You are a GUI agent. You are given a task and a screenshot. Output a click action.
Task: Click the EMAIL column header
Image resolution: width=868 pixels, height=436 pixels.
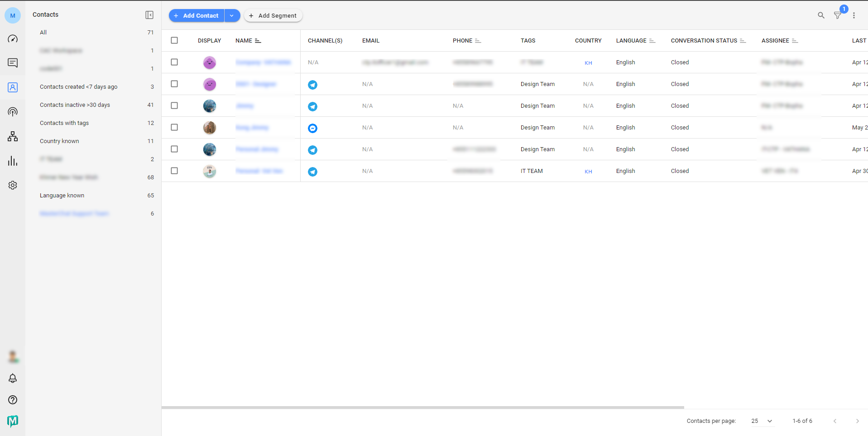[x=371, y=41]
